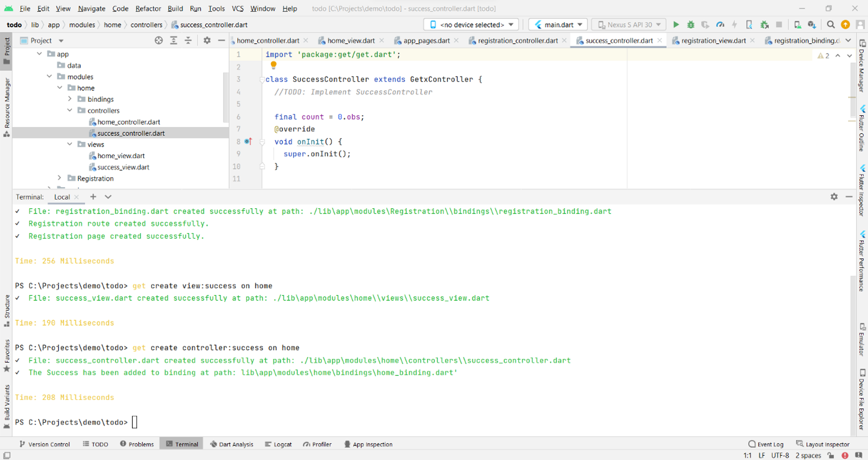Open the Dart Analysis tool window
The image size is (868, 460).
[x=232, y=444]
